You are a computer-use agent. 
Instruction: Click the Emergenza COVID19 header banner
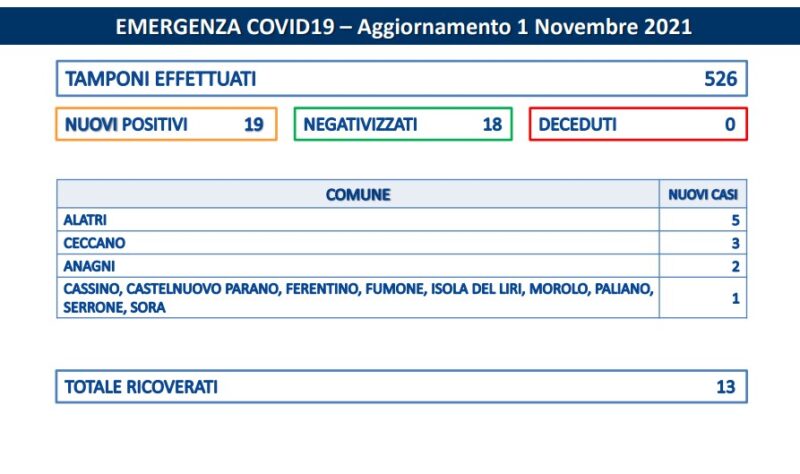tap(400, 26)
